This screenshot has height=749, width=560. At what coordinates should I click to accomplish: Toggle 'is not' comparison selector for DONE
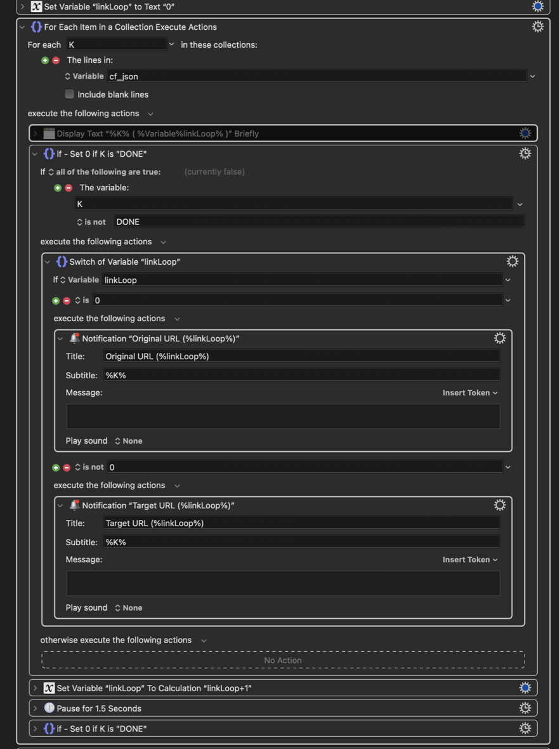[92, 222]
